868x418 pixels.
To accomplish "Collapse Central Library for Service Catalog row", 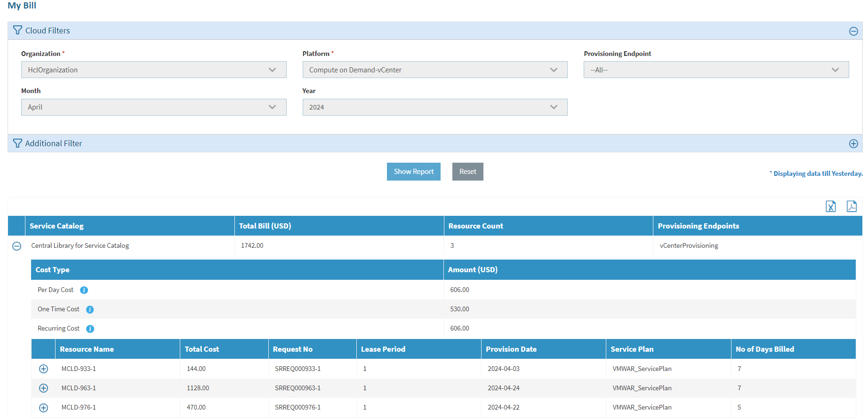I will [16, 246].
